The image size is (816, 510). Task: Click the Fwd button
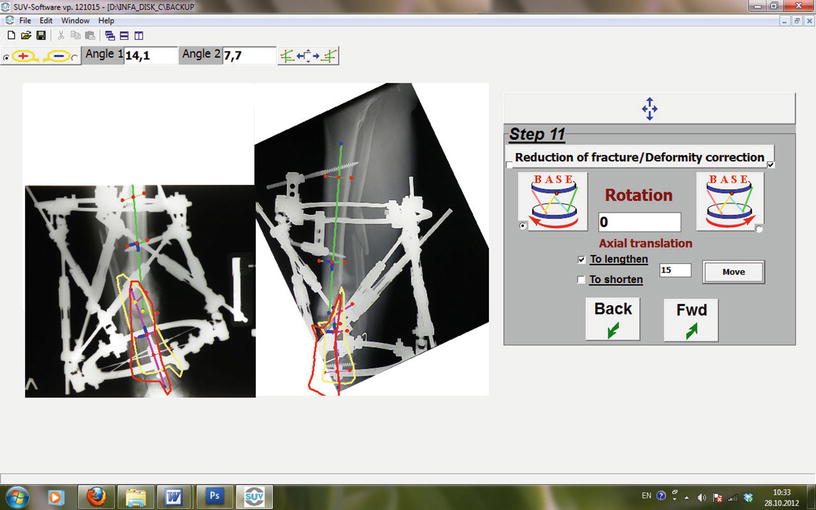[x=690, y=319]
